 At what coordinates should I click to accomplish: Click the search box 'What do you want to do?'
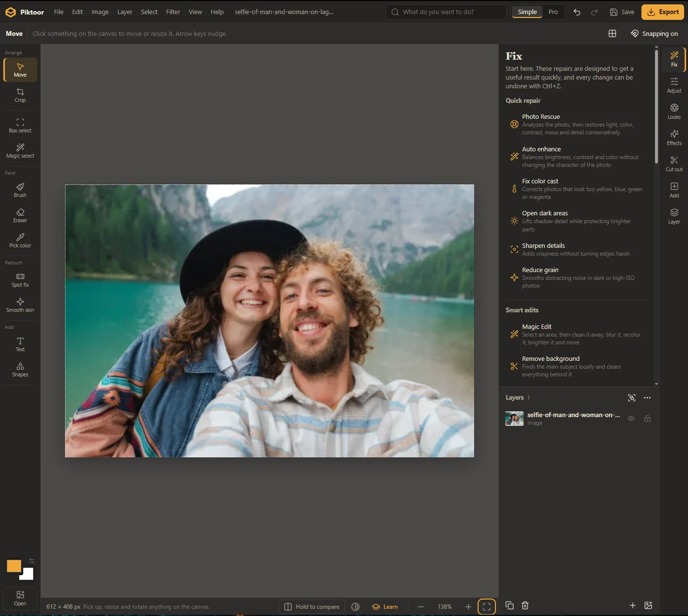[x=446, y=12]
